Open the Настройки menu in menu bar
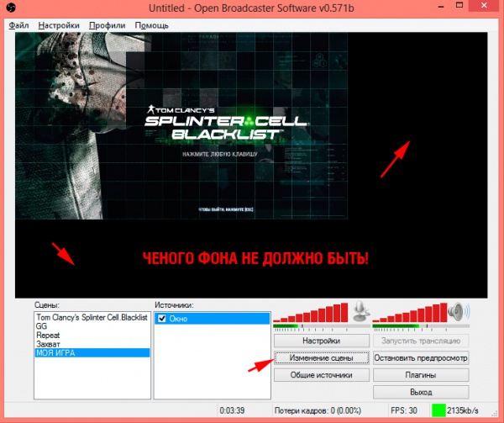 [59, 25]
